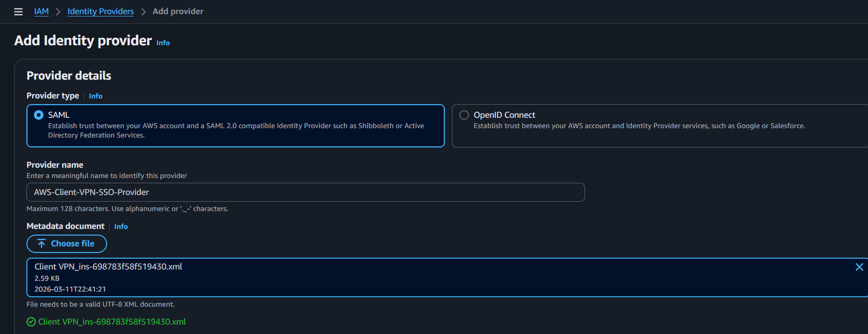
Task: Click the breadcrumb chevron after Identity Providers
Action: pos(143,12)
